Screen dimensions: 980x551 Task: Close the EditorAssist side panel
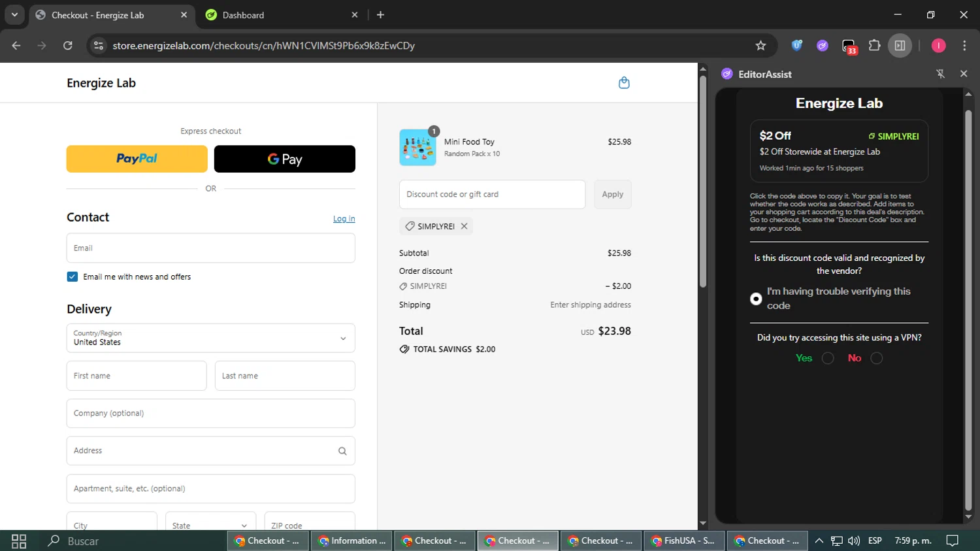964,74
